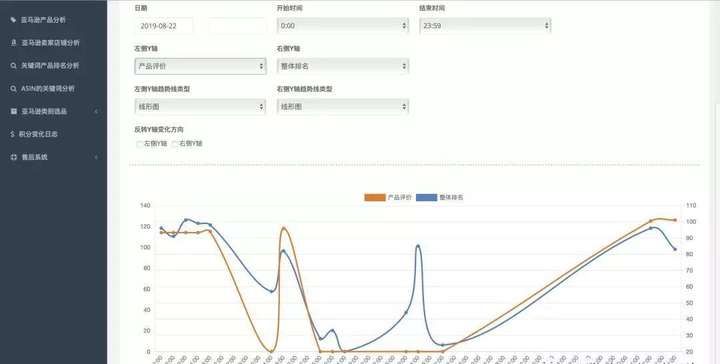Click the 70 label on the right axis
Screen dimensions: 720x364
[690, 270]
